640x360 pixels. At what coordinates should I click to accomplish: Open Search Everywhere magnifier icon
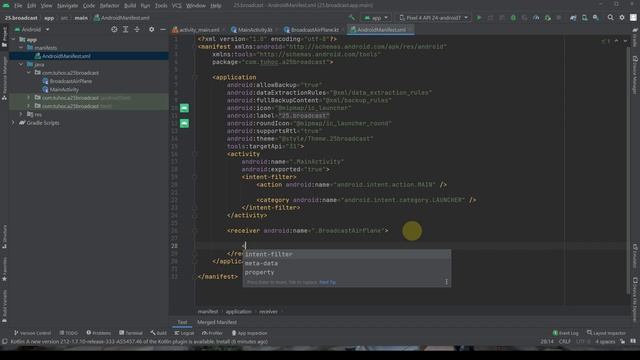[x=610, y=18]
